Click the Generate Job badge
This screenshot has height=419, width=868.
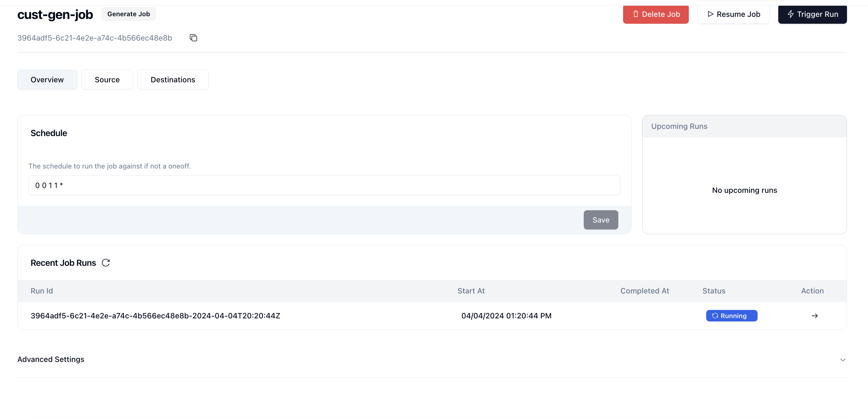(129, 14)
